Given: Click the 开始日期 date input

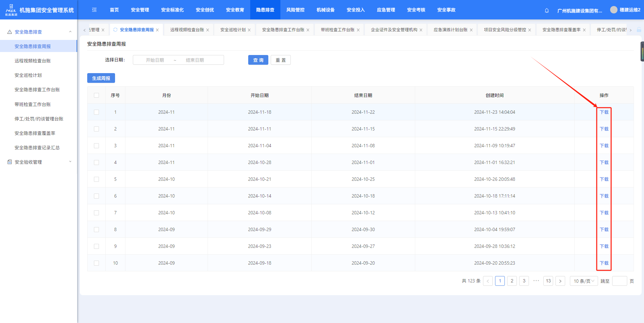Looking at the screenshot, I should pyautogui.click(x=155, y=60).
